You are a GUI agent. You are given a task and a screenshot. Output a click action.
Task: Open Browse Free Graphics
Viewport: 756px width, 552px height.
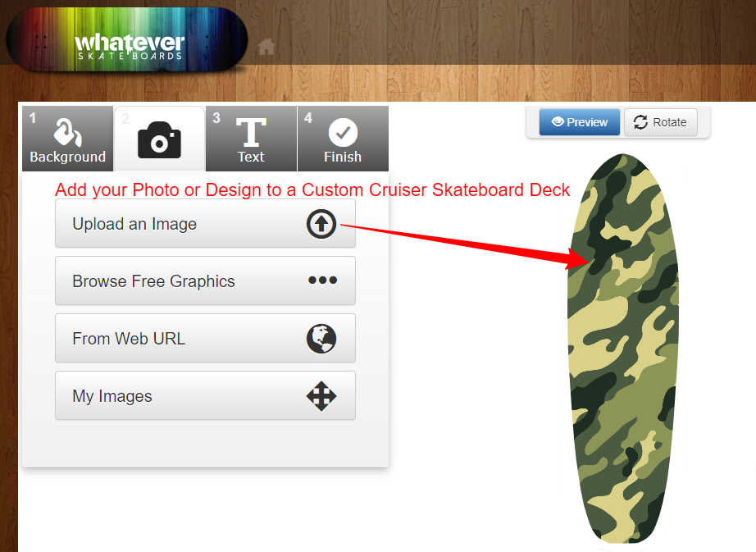point(205,281)
